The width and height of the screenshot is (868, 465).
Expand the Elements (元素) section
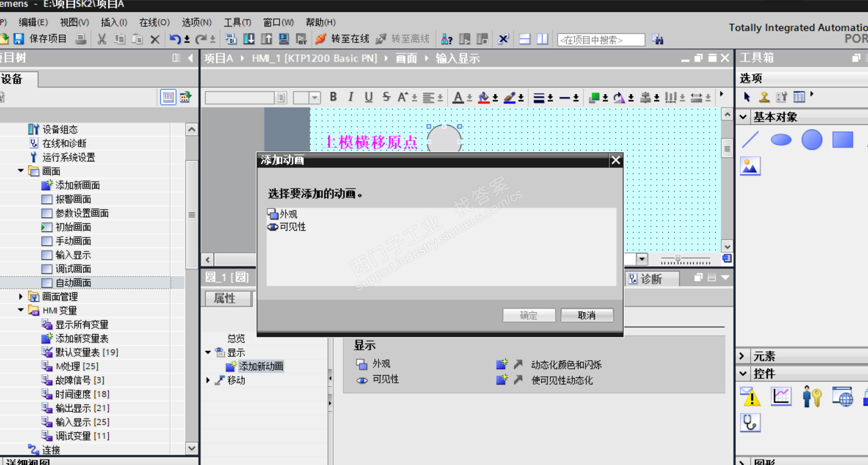pos(742,356)
